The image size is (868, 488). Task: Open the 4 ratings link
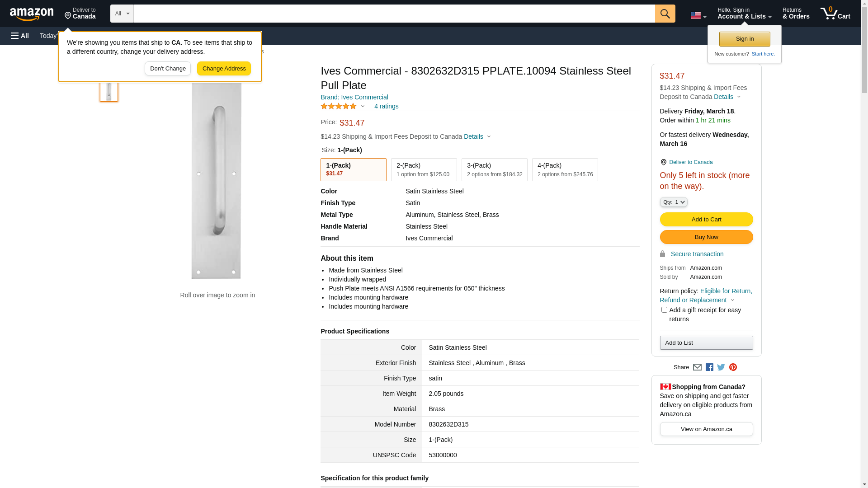click(386, 107)
